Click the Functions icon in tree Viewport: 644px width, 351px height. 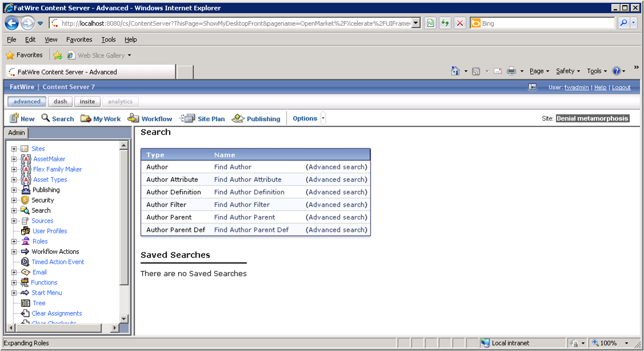coord(25,282)
